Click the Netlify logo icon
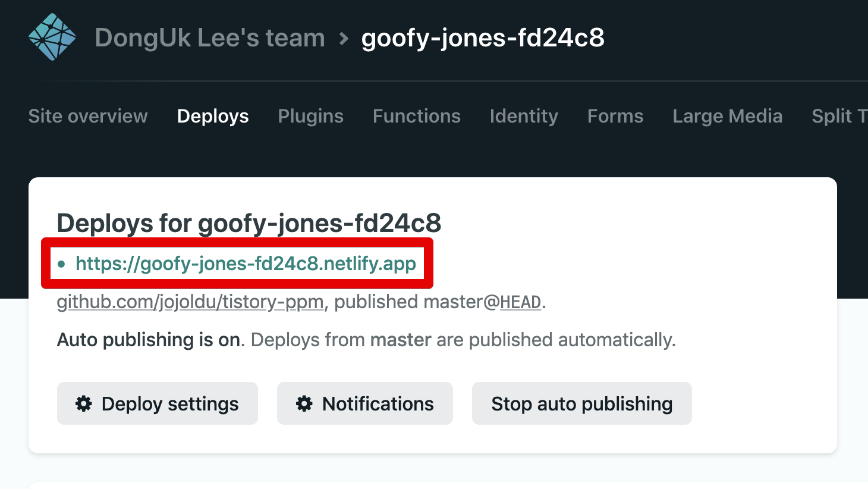 coord(52,37)
